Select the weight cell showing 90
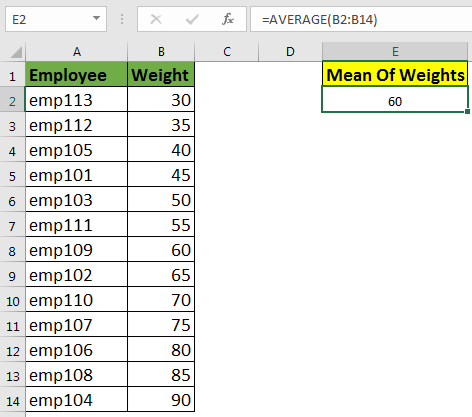 click(161, 399)
